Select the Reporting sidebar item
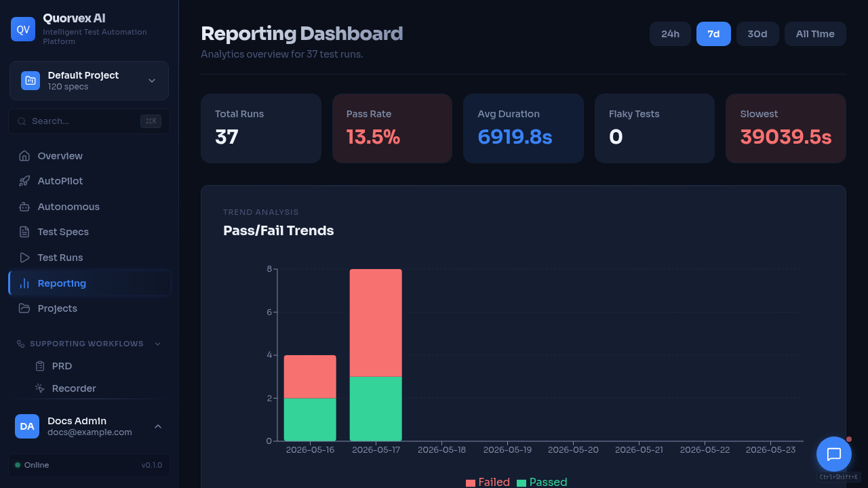 pyautogui.click(x=89, y=283)
